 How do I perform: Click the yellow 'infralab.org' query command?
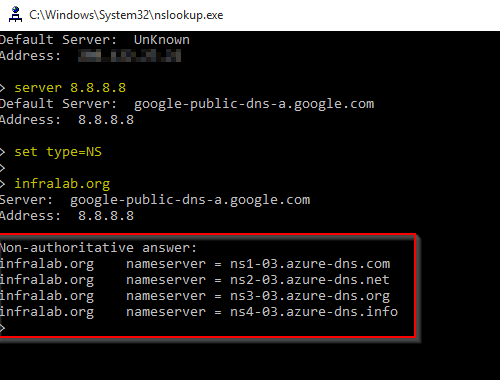coord(62,184)
